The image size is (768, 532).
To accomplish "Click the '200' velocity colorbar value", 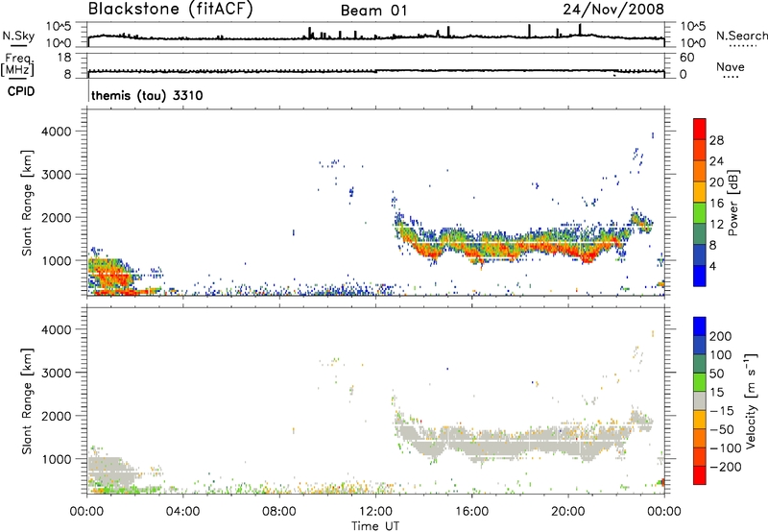I will click(720, 336).
